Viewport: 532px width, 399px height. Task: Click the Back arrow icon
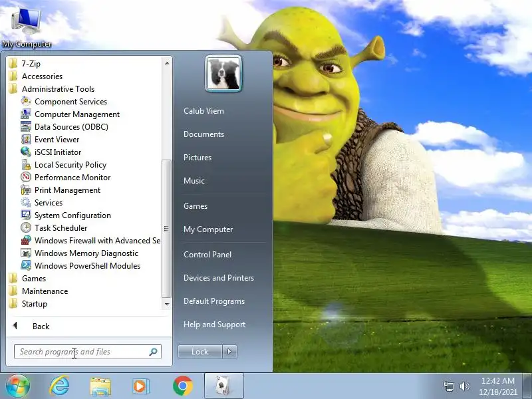pyautogui.click(x=15, y=326)
